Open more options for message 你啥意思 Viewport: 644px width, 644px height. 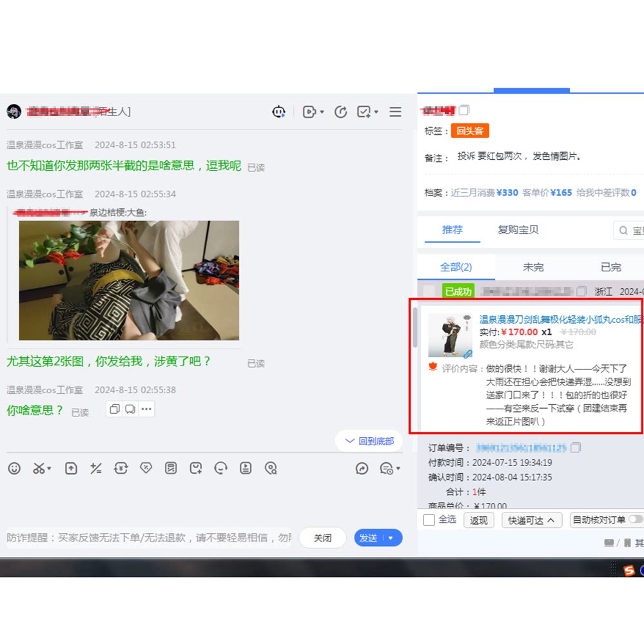pyautogui.click(x=146, y=409)
